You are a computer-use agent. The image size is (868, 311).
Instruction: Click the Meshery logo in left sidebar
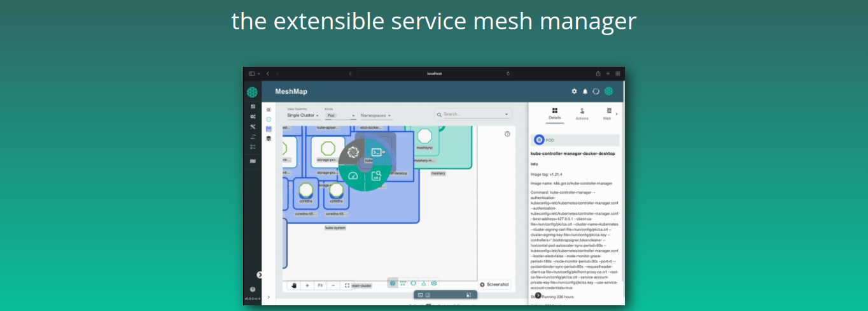point(253,92)
